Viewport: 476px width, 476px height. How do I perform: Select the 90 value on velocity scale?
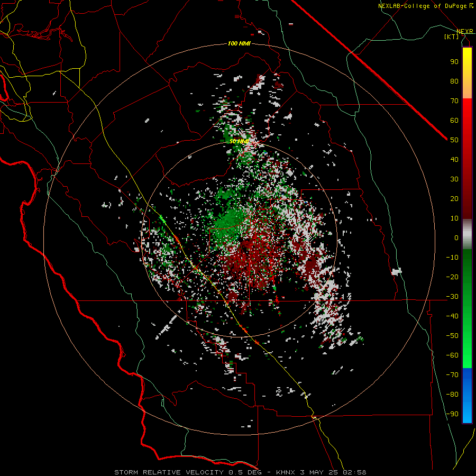(454, 62)
